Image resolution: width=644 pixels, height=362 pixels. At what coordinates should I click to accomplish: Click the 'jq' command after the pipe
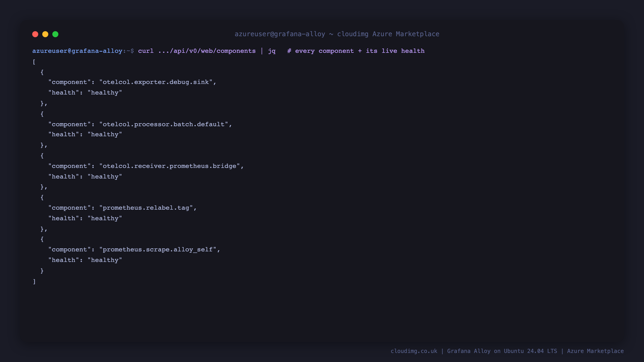point(272,51)
